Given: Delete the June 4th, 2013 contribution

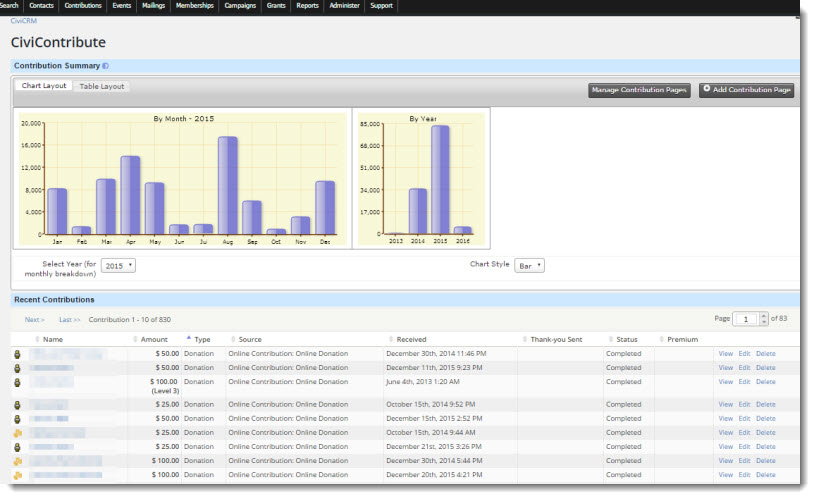Looking at the screenshot, I should 766,382.
